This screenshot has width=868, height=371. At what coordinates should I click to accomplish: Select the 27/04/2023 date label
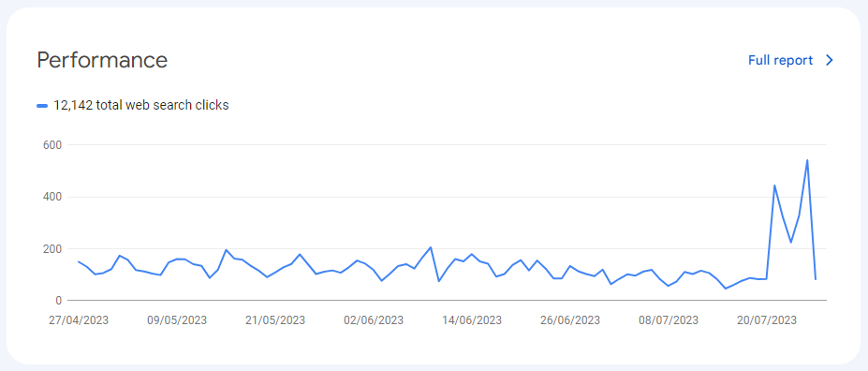[79, 320]
